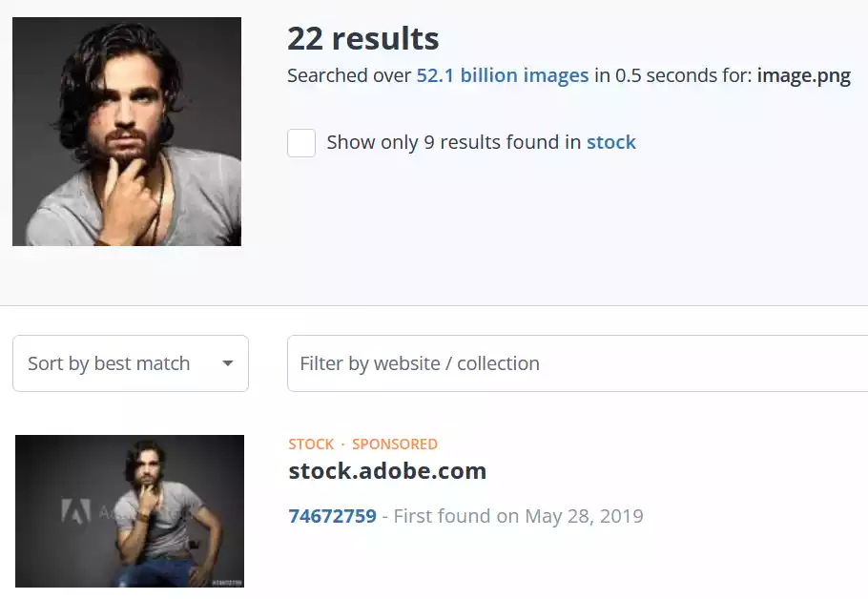Click the Adobe watermark logo on the result image
868x599 pixels.
pyautogui.click(x=76, y=511)
